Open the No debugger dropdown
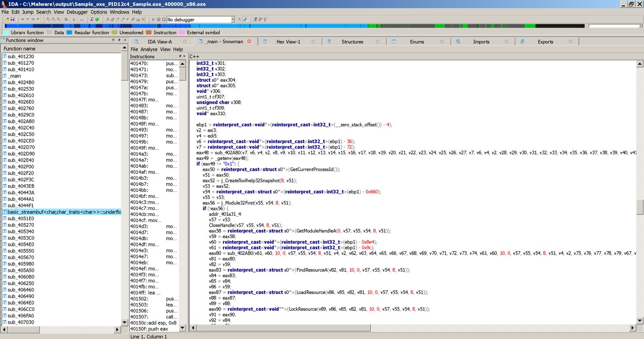The image size is (644, 339). [232, 19]
